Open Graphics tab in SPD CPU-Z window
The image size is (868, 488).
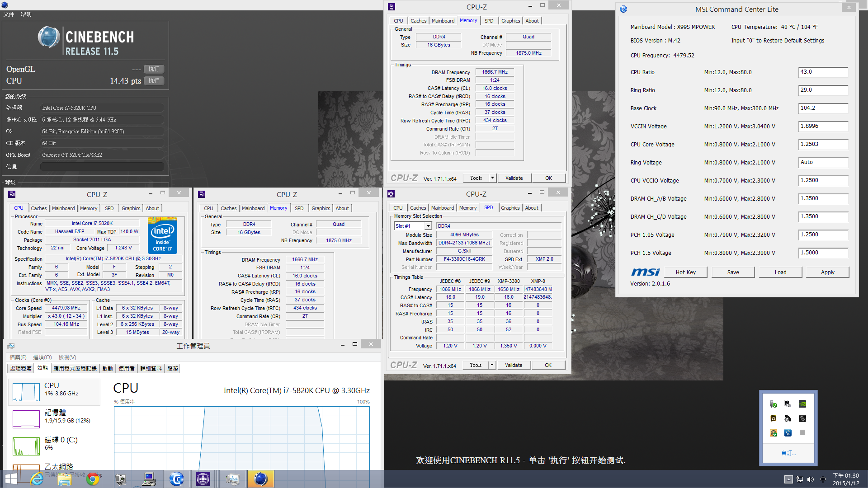[x=510, y=208]
